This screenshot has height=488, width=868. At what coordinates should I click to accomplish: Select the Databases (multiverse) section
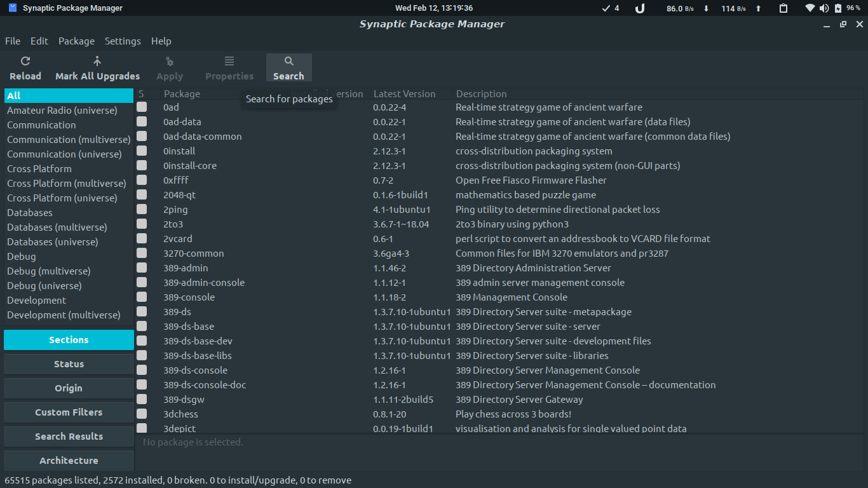pyautogui.click(x=69, y=227)
